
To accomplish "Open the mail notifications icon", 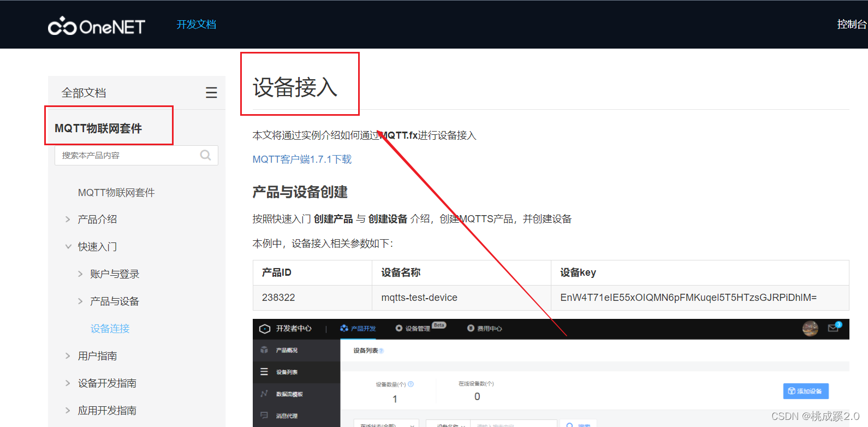I will click(833, 328).
